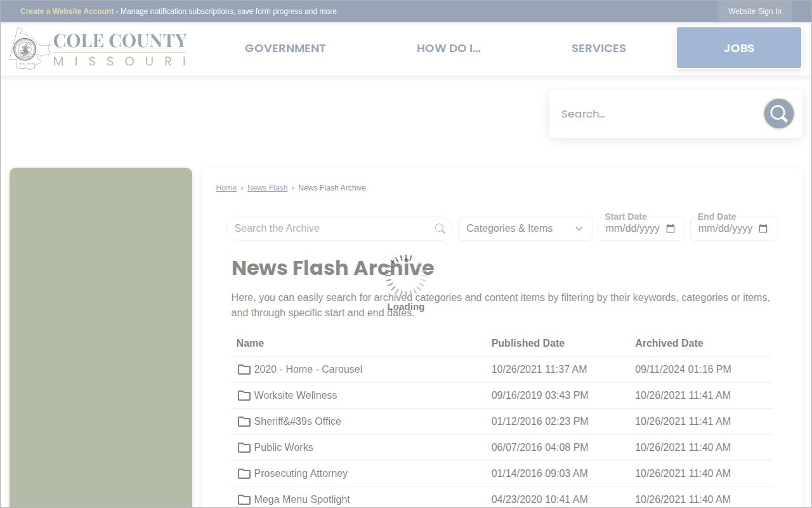Open the Services menu
The height and width of the screenshot is (508, 812).
click(x=599, y=48)
